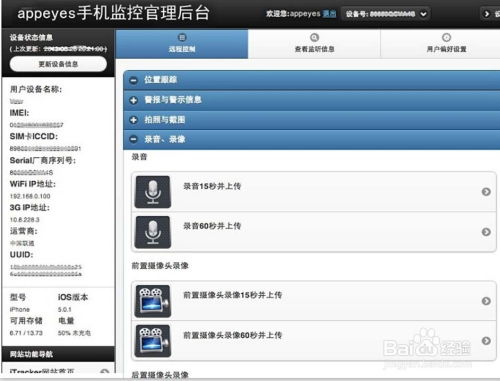
Task: Select 录音60秒并上传 option
Action: pyautogui.click(x=314, y=232)
